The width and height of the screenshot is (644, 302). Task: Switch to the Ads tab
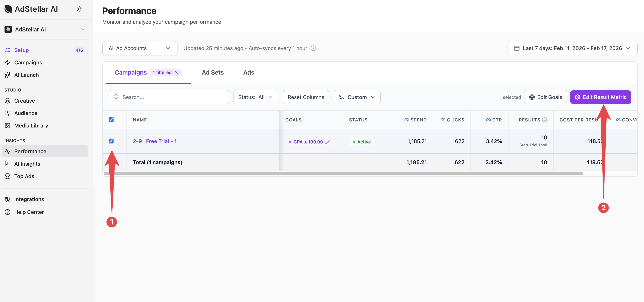[249, 72]
